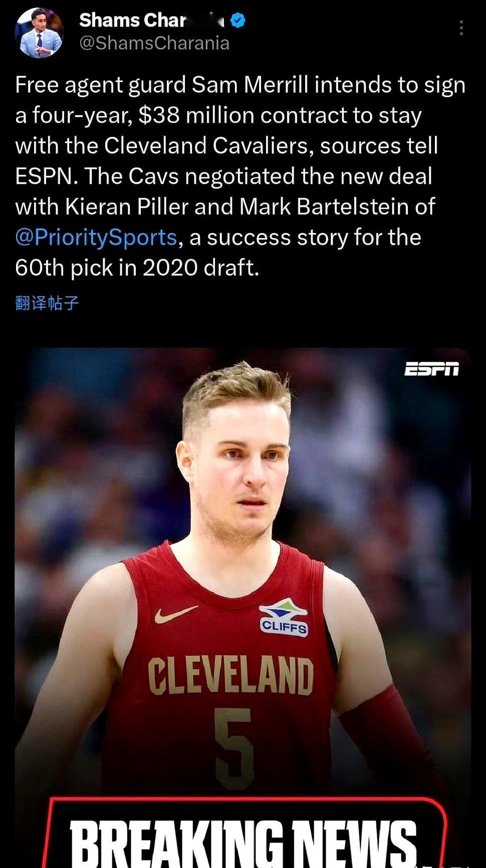Click "60th pick in 2020 draft" text
Image resolution: width=486 pixels, height=868 pixels.
tap(137, 268)
